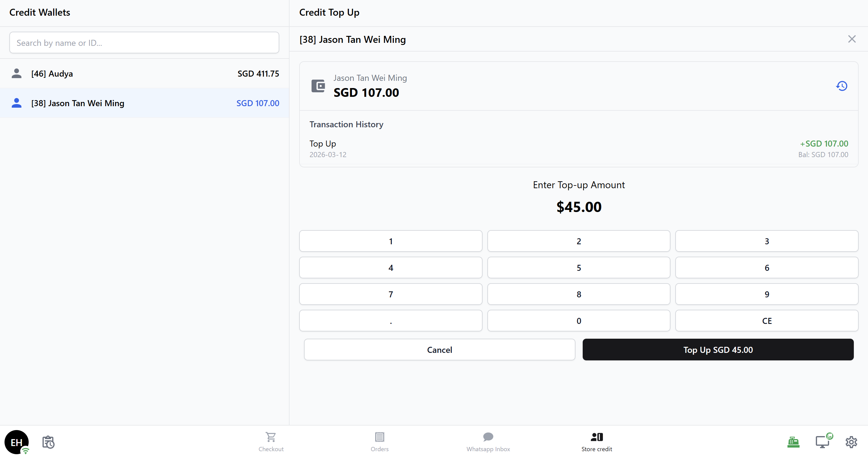This screenshot has height=456, width=868.
Task: Close the Jason Tan Wei Ming panel
Action: (851, 39)
